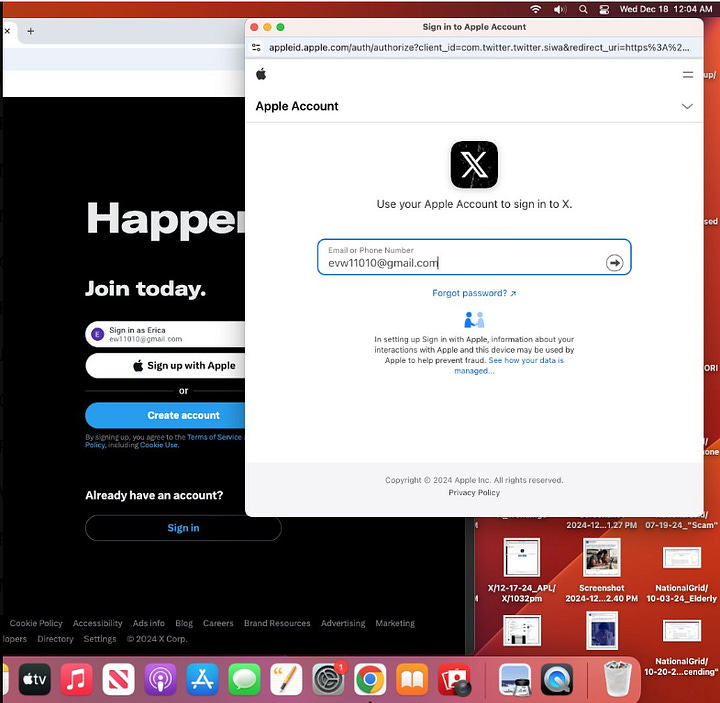Launch Messages from the dock
The image size is (720, 703).
click(244, 679)
